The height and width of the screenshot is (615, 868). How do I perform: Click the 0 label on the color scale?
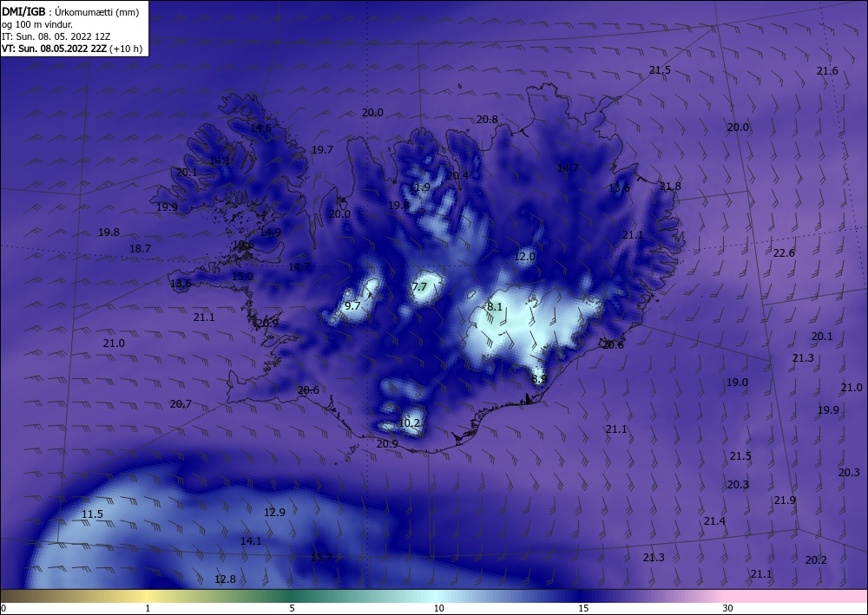pos(3,608)
